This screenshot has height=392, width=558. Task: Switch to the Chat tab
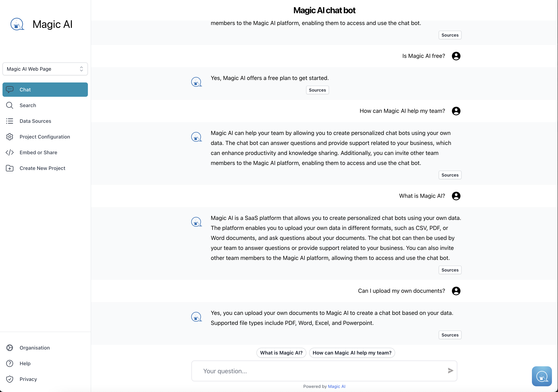pos(25,89)
